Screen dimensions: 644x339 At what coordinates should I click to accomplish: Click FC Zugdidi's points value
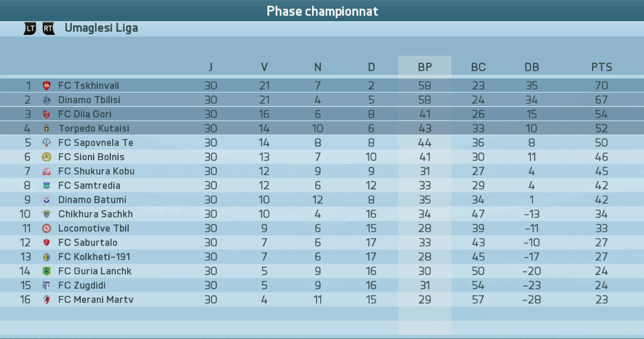point(601,285)
